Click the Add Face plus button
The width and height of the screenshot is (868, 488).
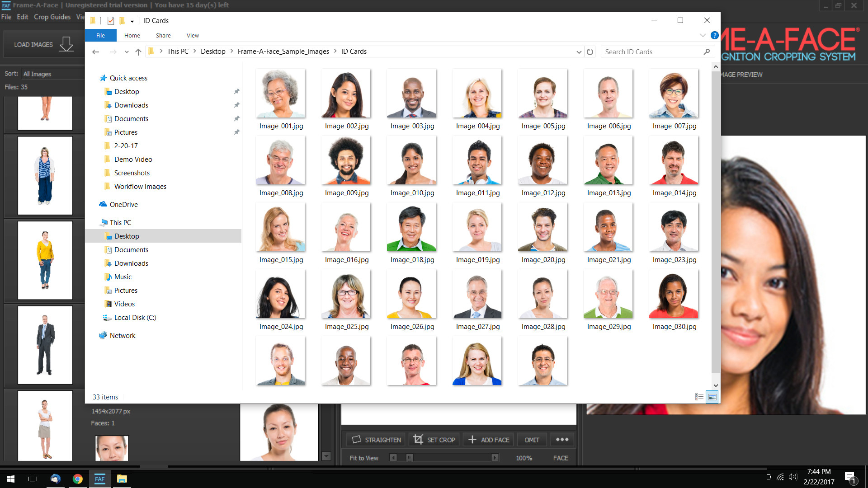(488, 440)
